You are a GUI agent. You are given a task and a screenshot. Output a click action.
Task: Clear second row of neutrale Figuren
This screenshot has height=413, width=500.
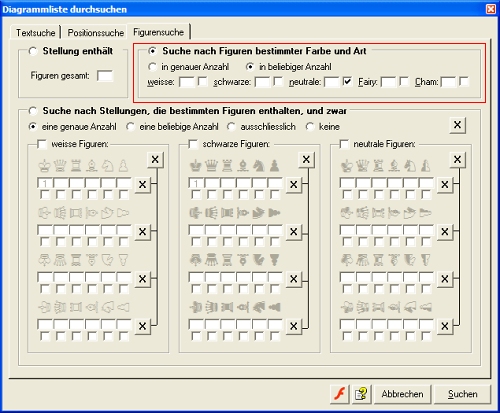coord(445,231)
